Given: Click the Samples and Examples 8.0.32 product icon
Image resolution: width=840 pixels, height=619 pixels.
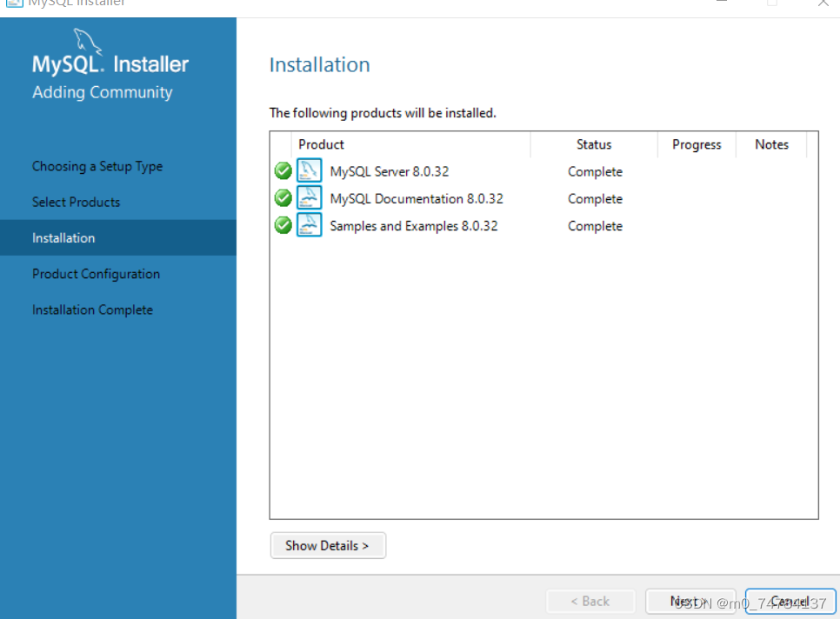Looking at the screenshot, I should point(310,224).
